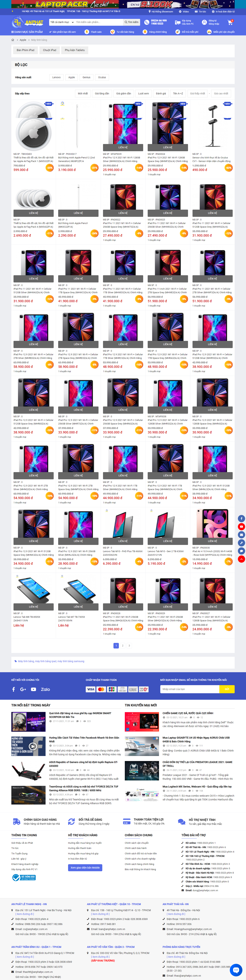
Task: Click the 'Tìm kiếm' search button
Action: [x=132, y=22]
